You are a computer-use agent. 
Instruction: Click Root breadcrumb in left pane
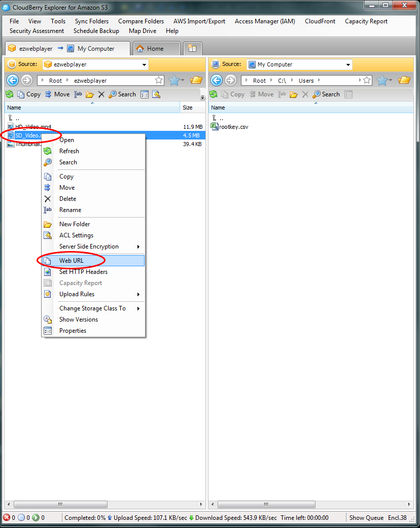point(56,81)
